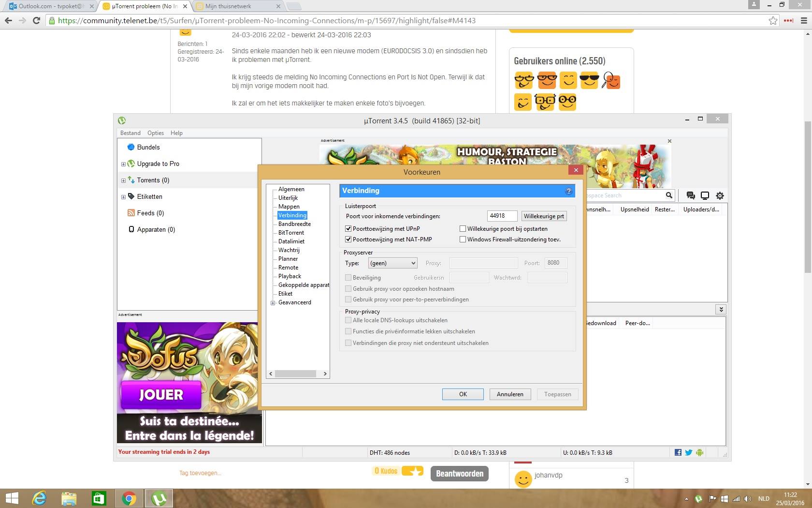Open the Chrome hamburger menu
The width and height of the screenshot is (812, 508).
coord(804,20)
